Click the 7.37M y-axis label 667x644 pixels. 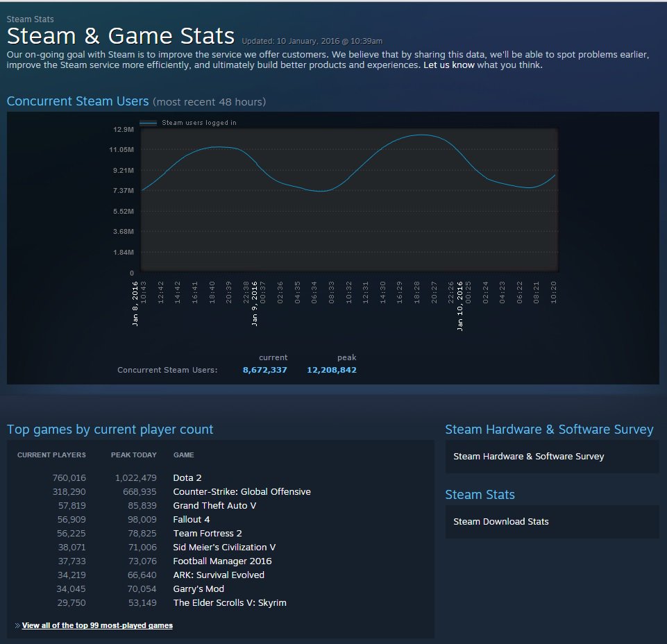coord(124,191)
